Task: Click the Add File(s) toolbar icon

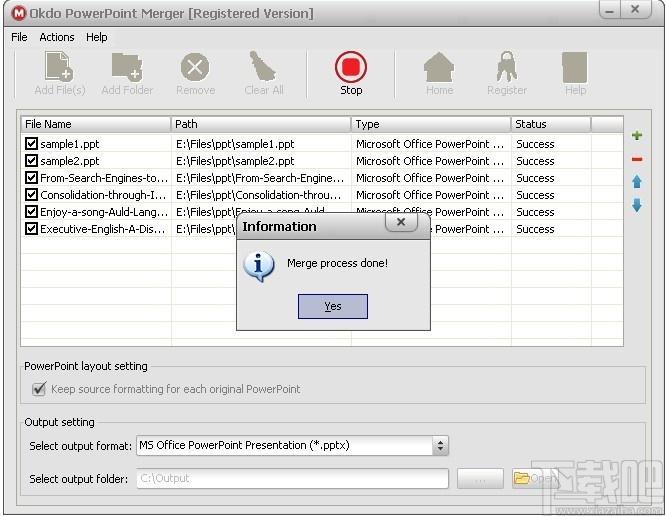Action: pyautogui.click(x=59, y=67)
